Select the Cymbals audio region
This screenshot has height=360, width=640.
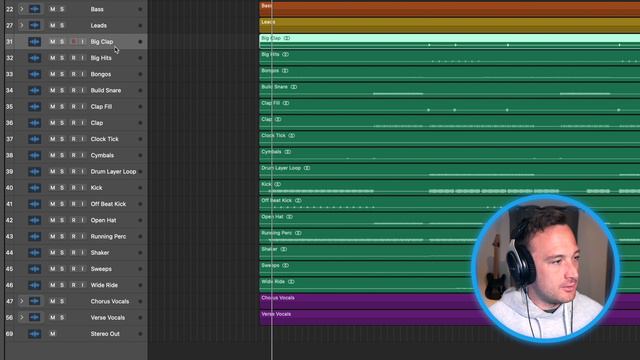point(450,155)
